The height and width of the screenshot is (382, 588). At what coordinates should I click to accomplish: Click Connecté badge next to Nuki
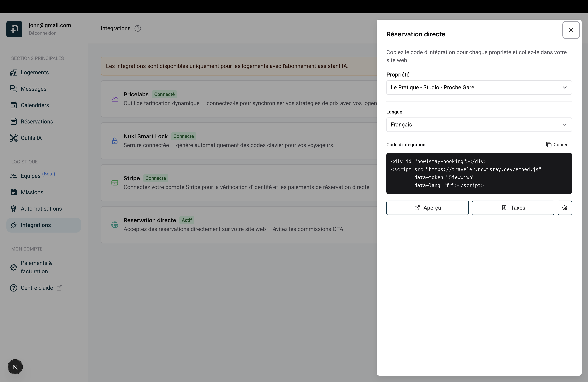(184, 136)
